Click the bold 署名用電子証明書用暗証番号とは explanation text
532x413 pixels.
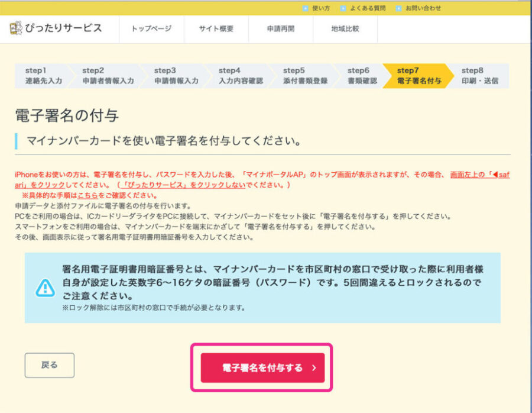273,282
